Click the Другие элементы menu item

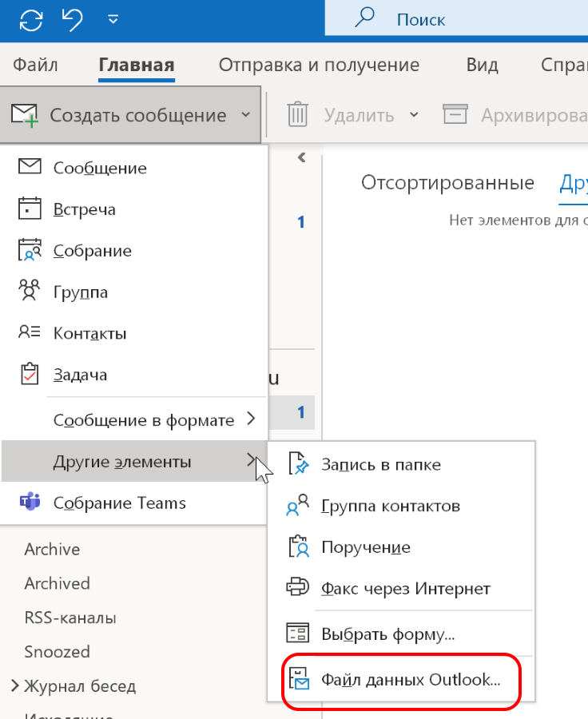134,461
